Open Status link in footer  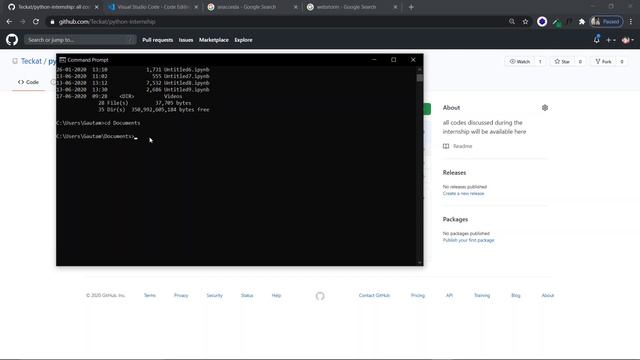click(247, 296)
